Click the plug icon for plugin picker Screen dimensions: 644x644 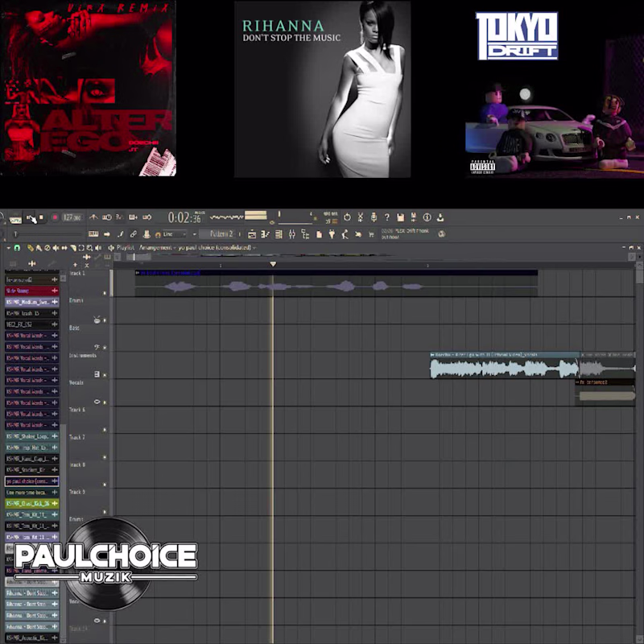click(332, 234)
